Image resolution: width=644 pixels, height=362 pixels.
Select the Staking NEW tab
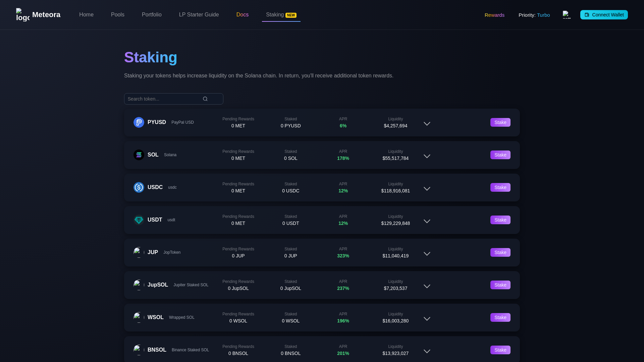pos(281,15)
